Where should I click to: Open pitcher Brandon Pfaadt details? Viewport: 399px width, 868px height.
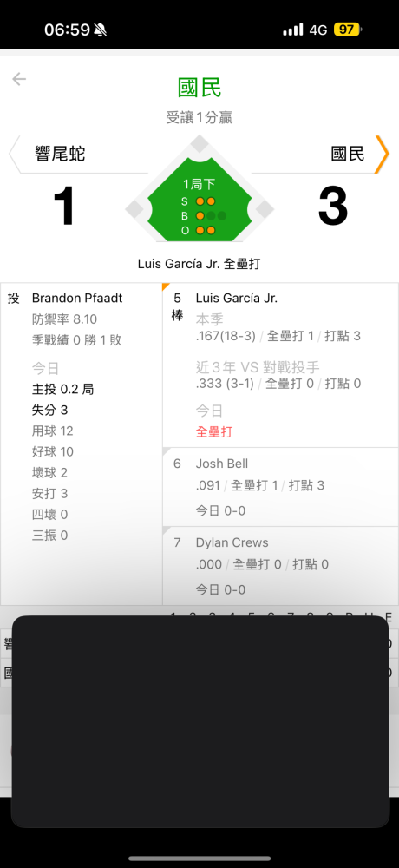click(77, 298)
